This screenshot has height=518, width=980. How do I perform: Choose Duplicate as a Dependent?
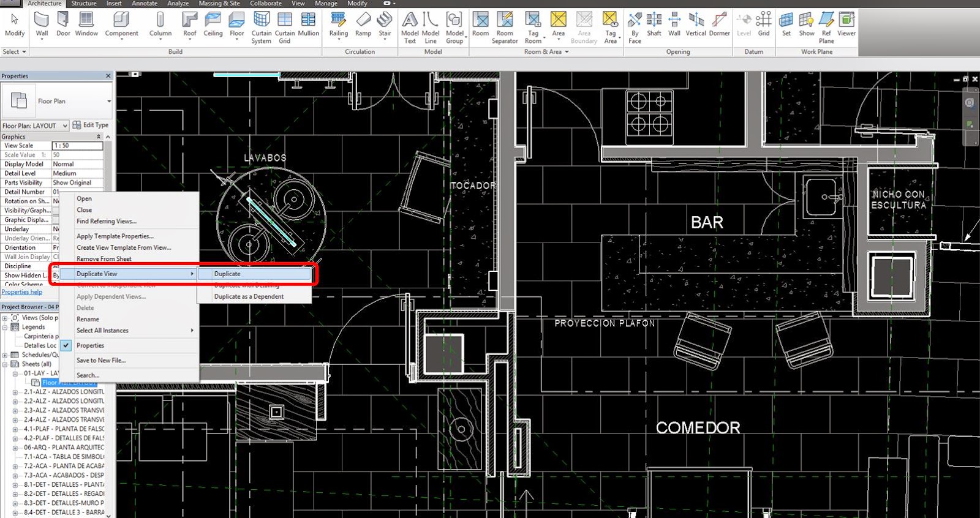pyautogui.click(x=254, y=296)
